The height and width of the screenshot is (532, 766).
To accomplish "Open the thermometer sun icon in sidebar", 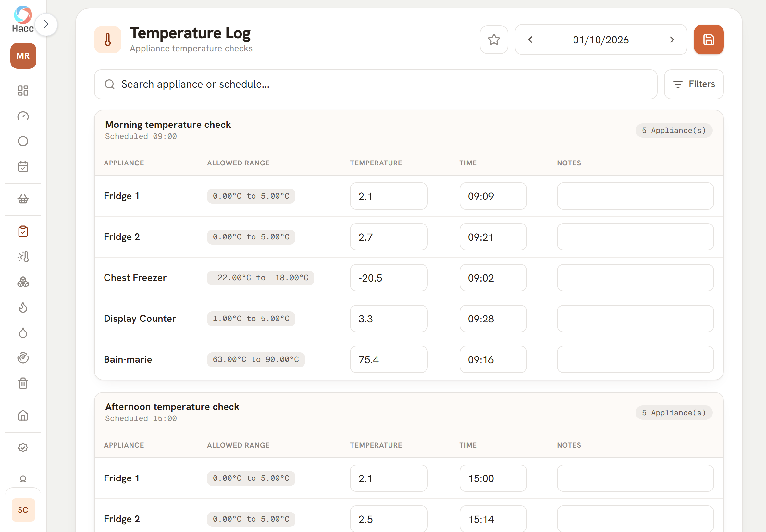I will click(23, 257).
